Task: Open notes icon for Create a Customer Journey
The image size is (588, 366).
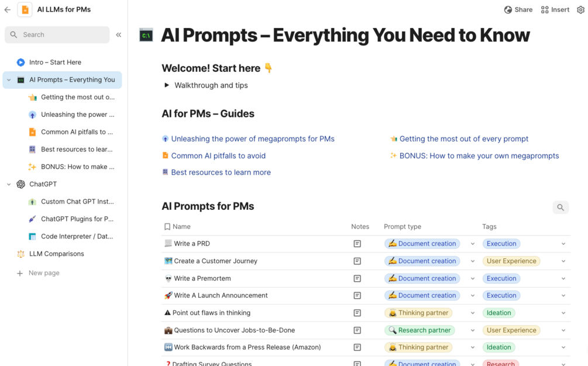Action: [x=357, y=261]
